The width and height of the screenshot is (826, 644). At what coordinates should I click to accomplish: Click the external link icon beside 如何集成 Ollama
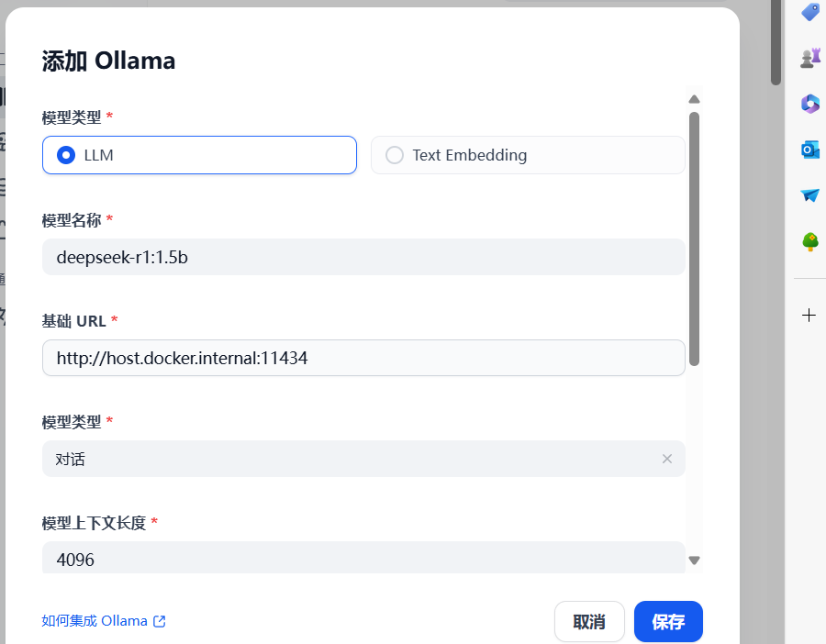click(160, 621)
